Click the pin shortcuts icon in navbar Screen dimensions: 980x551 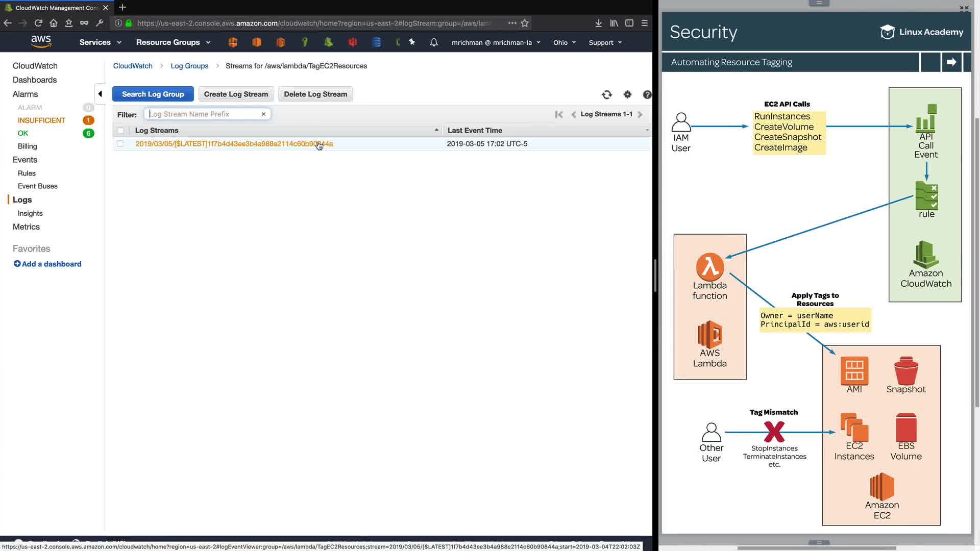(412, 42)
